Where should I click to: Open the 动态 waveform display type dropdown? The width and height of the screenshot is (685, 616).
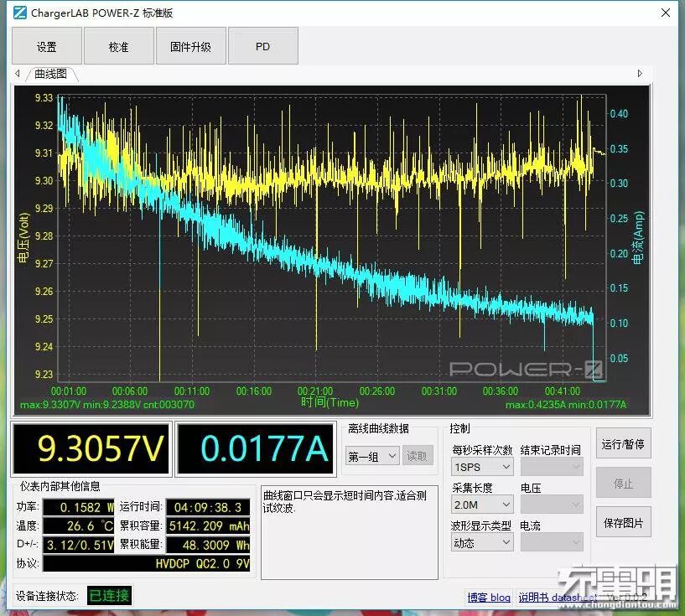482,542
